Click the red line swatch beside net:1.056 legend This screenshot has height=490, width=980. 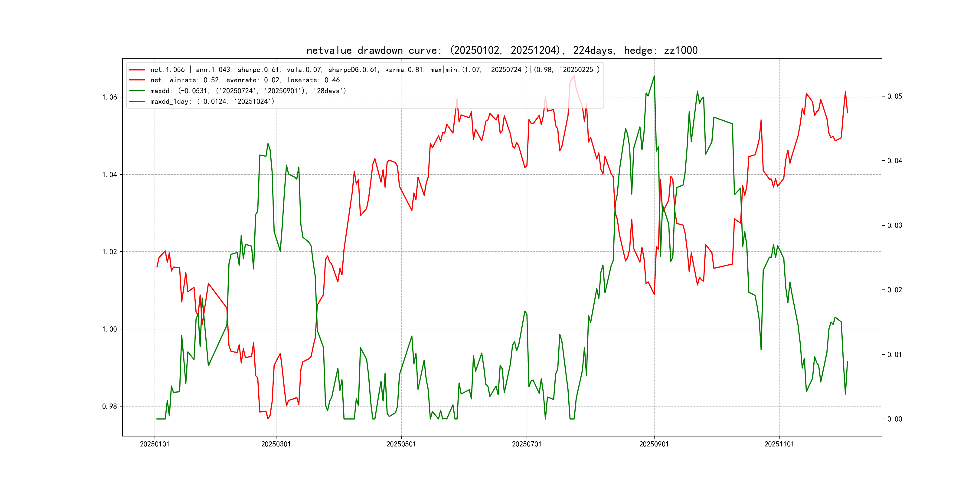click(137, 70)
